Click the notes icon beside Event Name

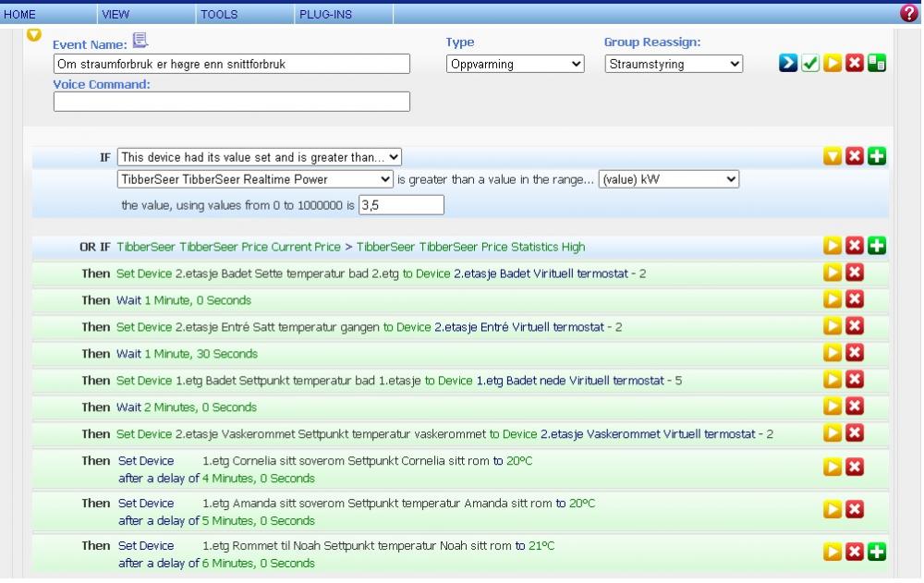pyautogui.click(x=140, y=40)
